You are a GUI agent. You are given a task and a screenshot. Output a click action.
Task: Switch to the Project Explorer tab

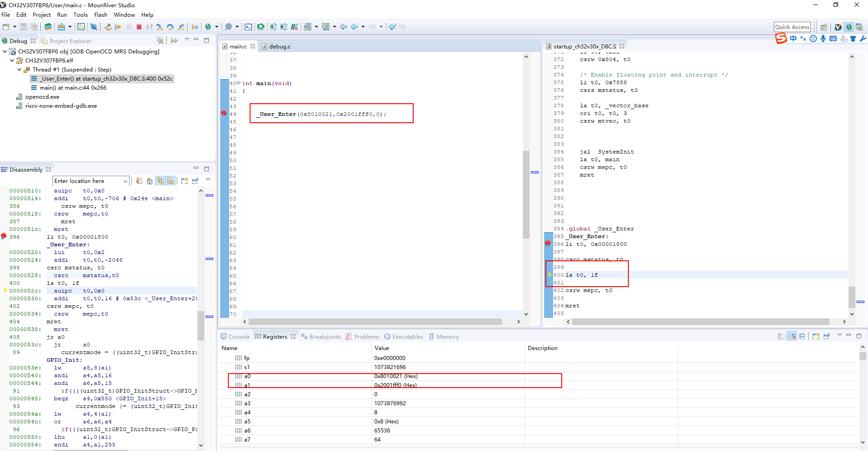coord(66,41)
